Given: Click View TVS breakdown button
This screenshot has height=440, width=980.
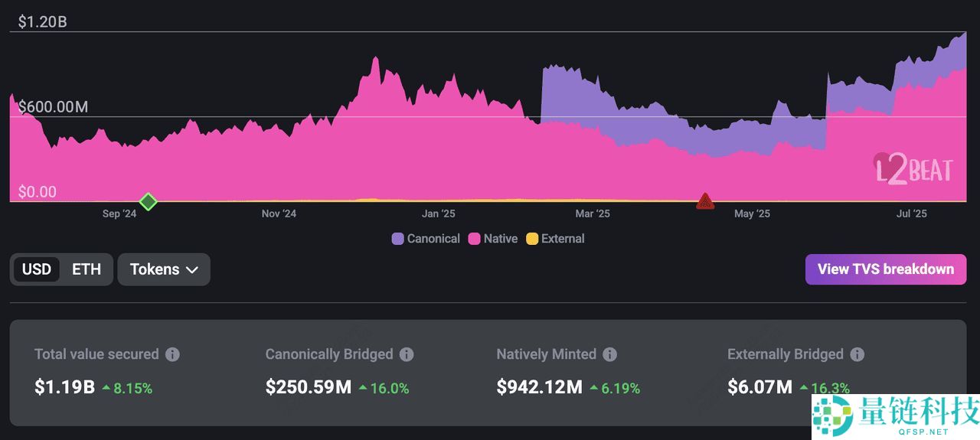Looking at the screenshot, I should 885,269.
